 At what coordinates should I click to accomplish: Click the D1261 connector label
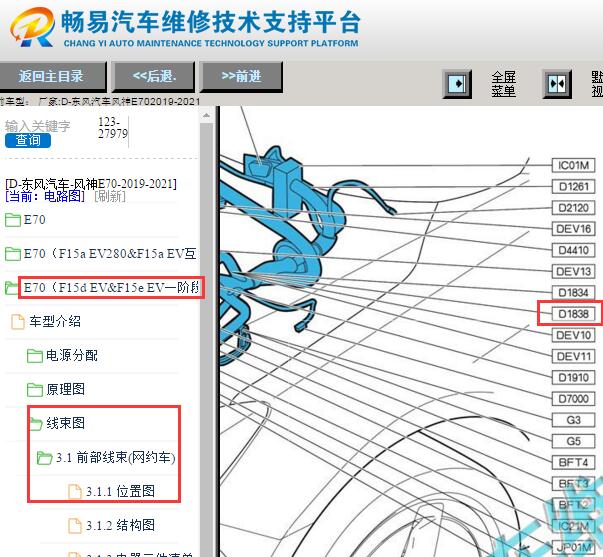point(573,187)
